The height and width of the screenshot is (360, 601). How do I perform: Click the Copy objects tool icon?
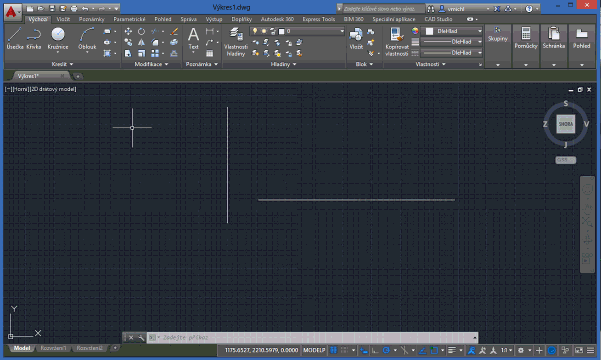[128, 42]
